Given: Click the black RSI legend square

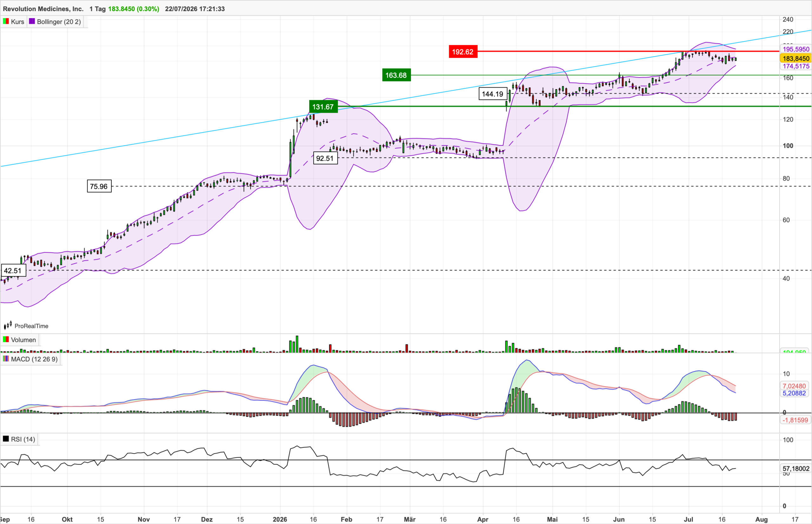Looking at the screenshot, I should pyautogui.click(x=6, y=439).
